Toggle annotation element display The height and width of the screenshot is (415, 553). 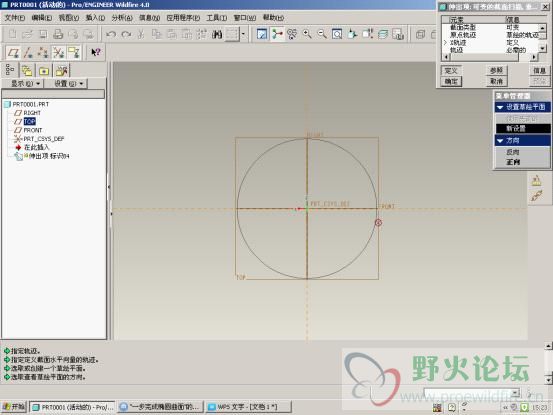(x=74, y=53)
